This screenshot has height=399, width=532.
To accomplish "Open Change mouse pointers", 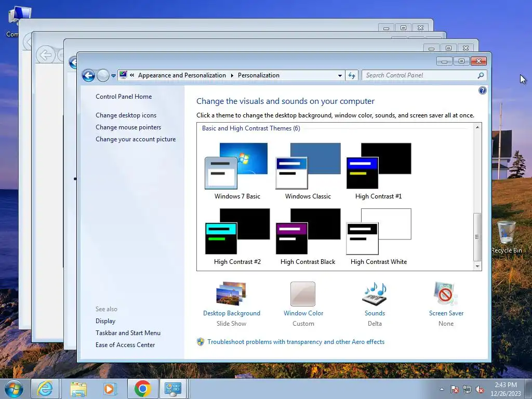I will [x=128, y=127].
